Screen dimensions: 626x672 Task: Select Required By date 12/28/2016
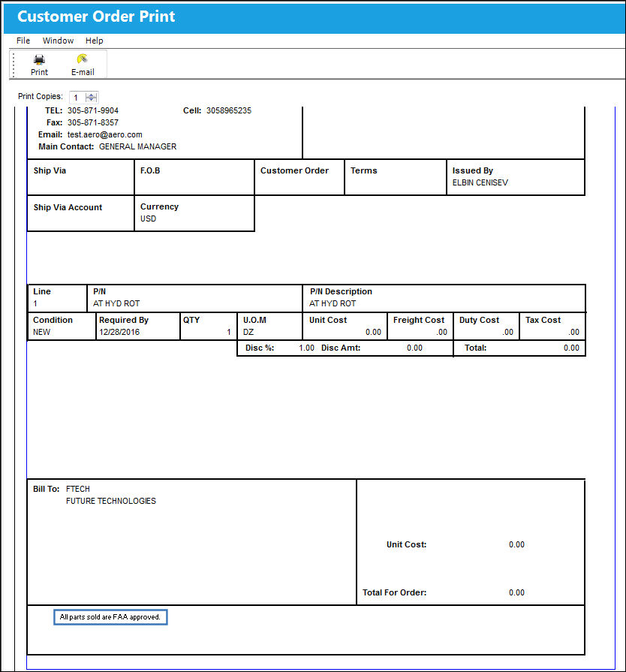click(x=119, y=332)
